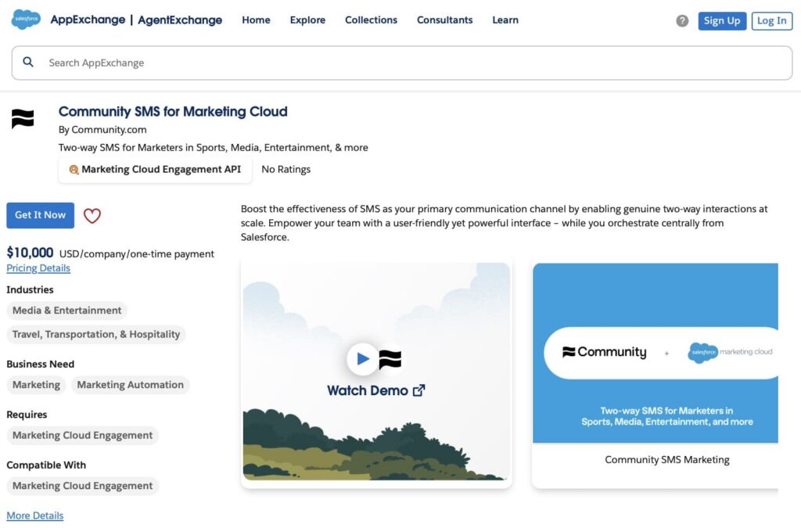Viewport: 801px width, 532px height.
Task: Click the external link icon beside Watch Demo
Action: pyautogui.click(x=419, y=390)
